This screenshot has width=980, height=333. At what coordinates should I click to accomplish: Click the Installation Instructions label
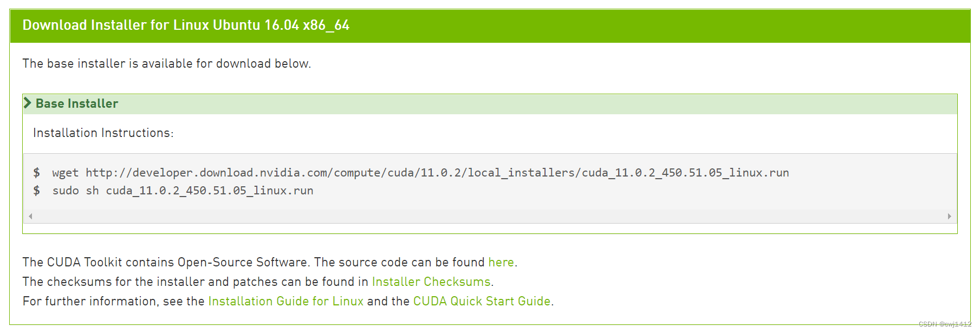(103, 133)
